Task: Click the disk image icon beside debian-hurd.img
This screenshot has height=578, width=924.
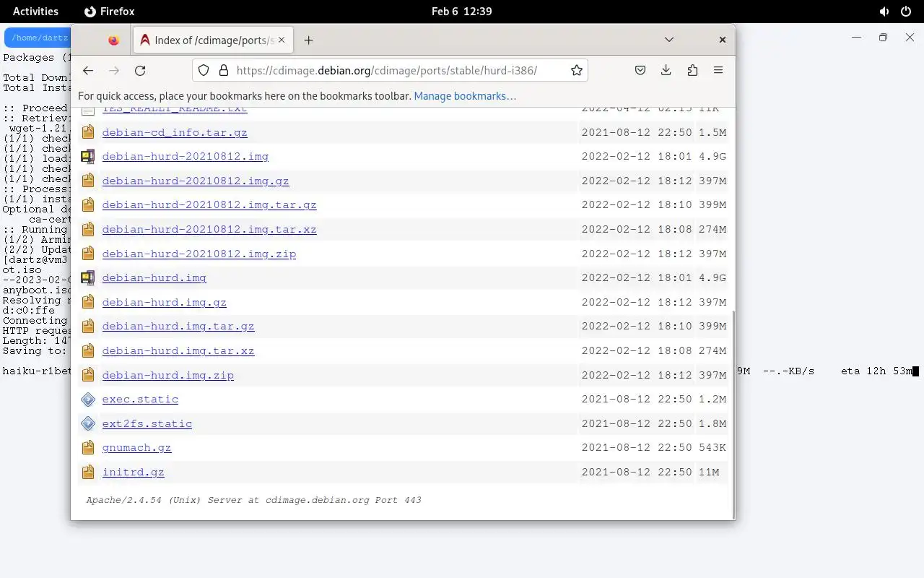Action: (x=88, y=277)
